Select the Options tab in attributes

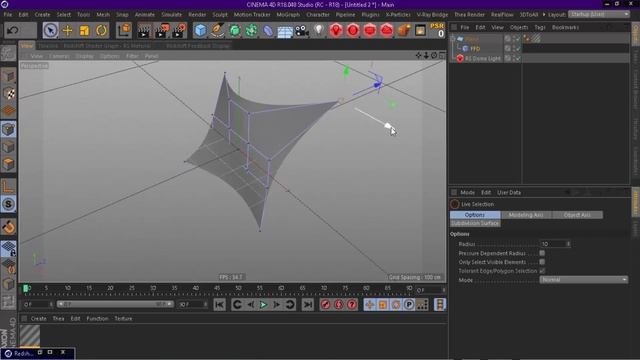point(475,215)
